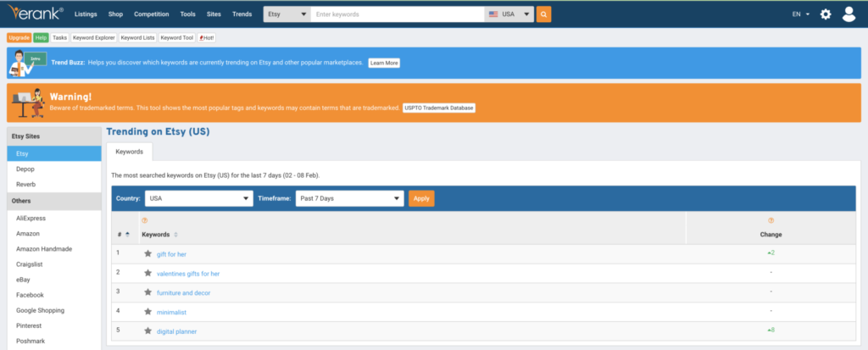
Task: Open the EN language dropdown
Action: pos(801,14)
